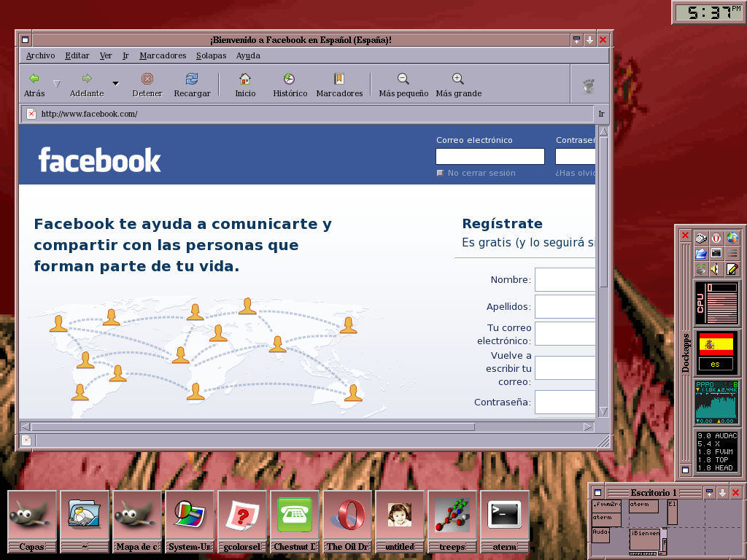Image resolution: width=747 pixels, height=560 pixels.
Task: Click the Adelante forward arrow icon
Action: [x=87, y=79]
